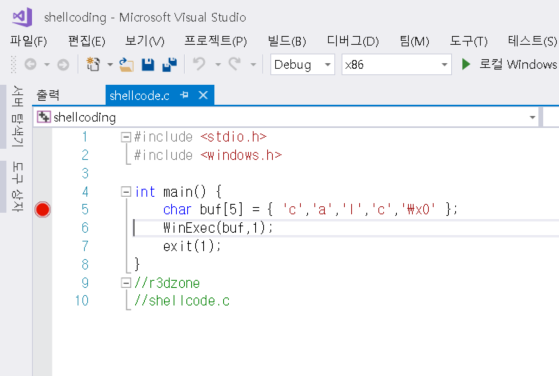Start debugging with the green play icon
The width and height of the screenshot is (559, 376).
coord(466,65)
